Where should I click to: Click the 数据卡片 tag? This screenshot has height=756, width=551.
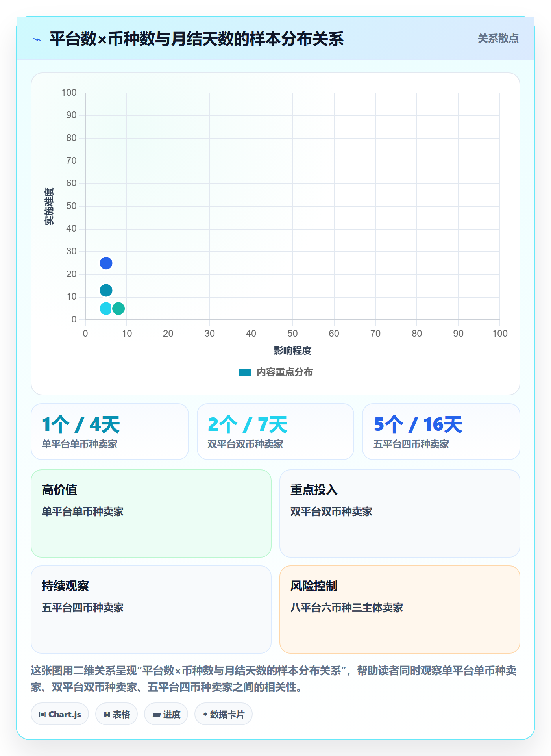click(x=224, y=714)
